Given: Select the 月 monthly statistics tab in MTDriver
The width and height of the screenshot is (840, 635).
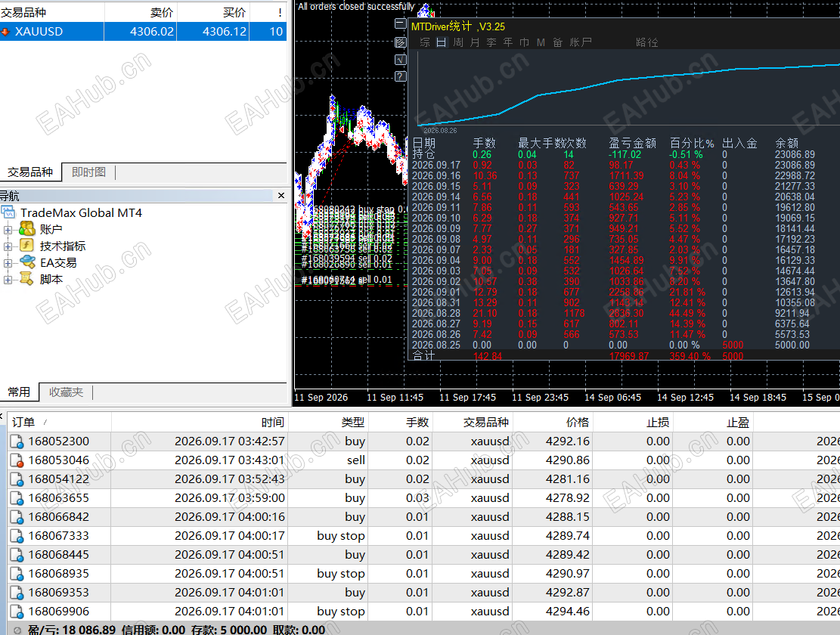Looking at the screenshot, I should coord(475,42).
